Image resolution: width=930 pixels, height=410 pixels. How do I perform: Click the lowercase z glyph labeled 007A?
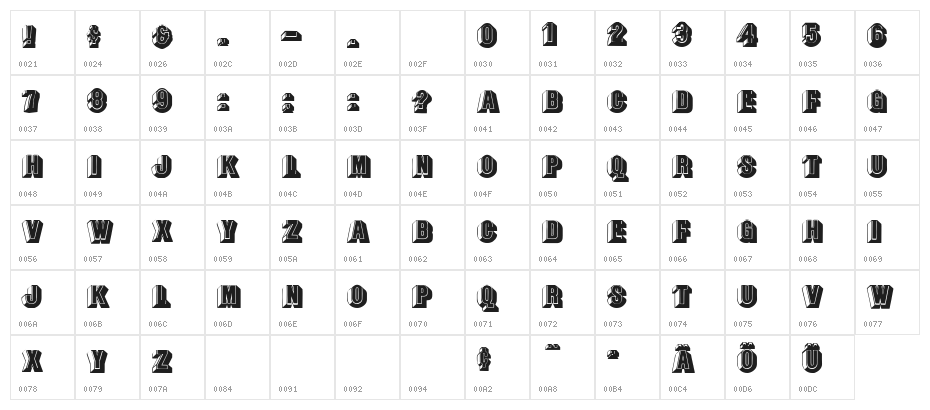coord(162,361)
